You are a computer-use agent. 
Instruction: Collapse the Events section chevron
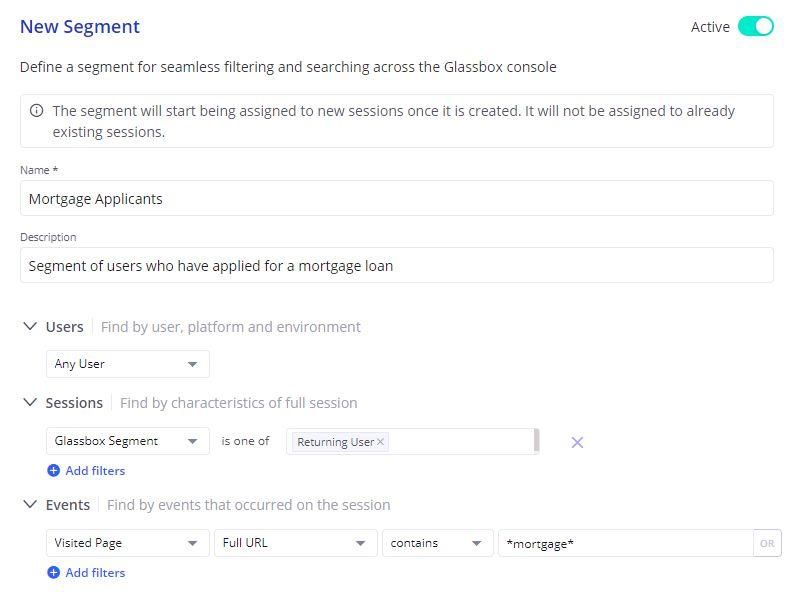point(30,504)
